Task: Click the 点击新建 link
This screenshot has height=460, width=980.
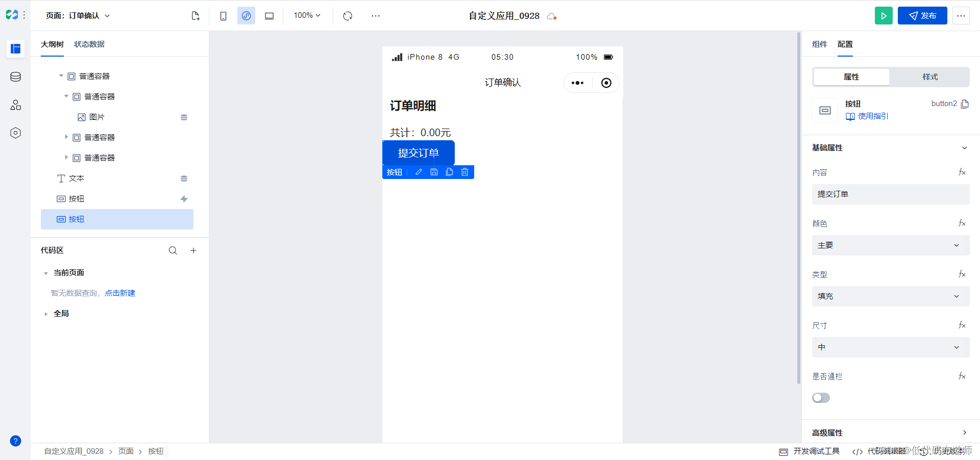Action: click(x=120, y=293)
